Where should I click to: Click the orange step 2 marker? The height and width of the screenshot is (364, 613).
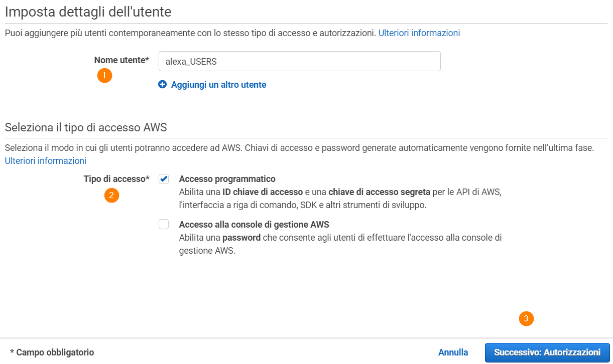click(x=111, y=195)
